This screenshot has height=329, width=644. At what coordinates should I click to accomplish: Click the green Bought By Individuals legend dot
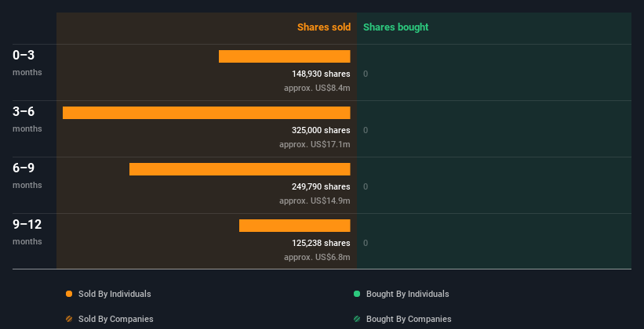click(x=357, y=294)
